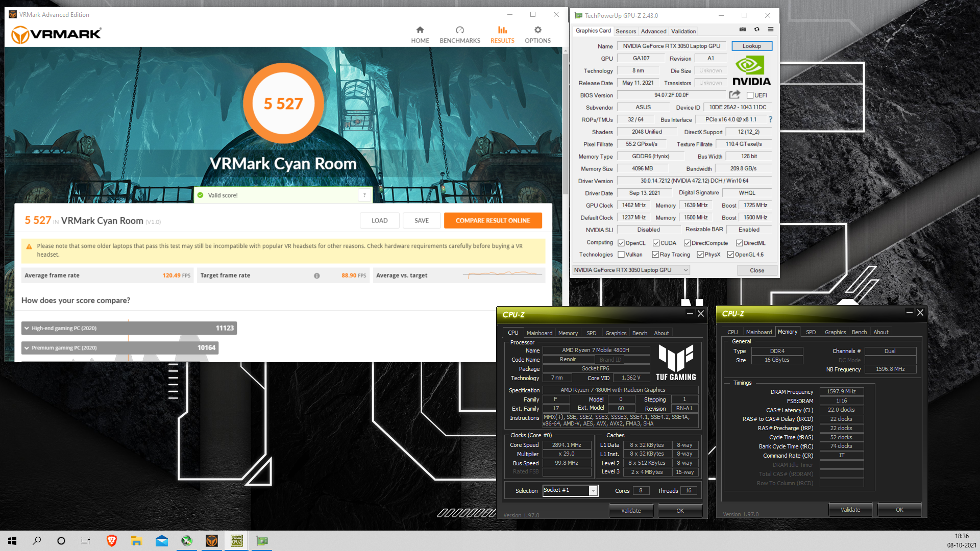Screen dimensions: 980x551
Task: Click the Average vs. target frame rate graph
Action: point(503,275)
